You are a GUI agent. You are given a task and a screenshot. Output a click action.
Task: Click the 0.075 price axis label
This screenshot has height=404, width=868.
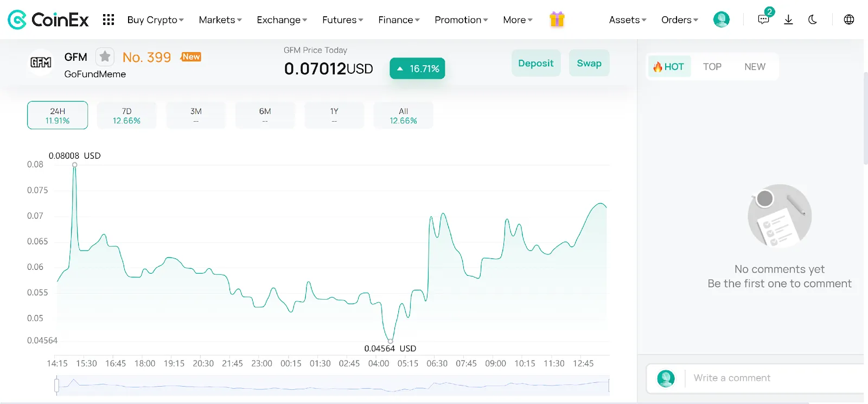tap(37, 190)
